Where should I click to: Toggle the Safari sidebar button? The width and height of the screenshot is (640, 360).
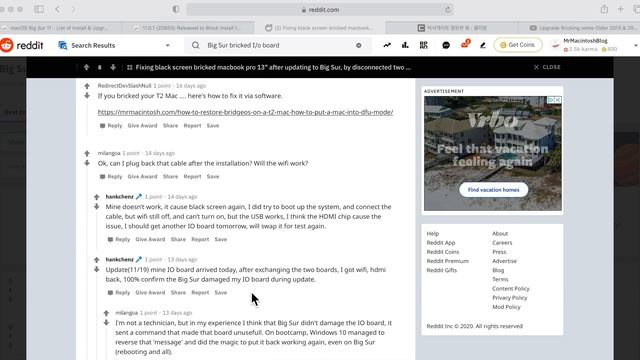[x=39, y=9]
